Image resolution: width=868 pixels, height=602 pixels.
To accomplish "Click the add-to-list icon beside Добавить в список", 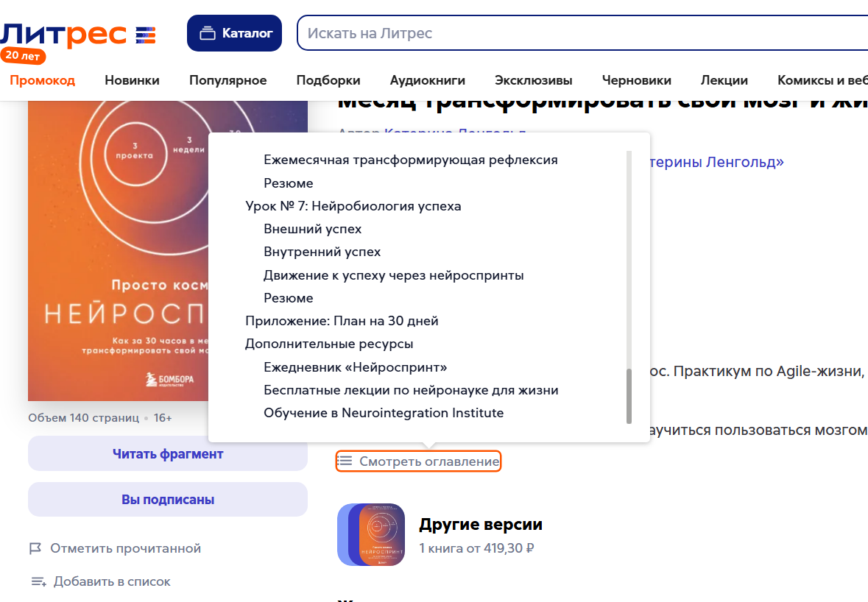I will pos(38,581).
